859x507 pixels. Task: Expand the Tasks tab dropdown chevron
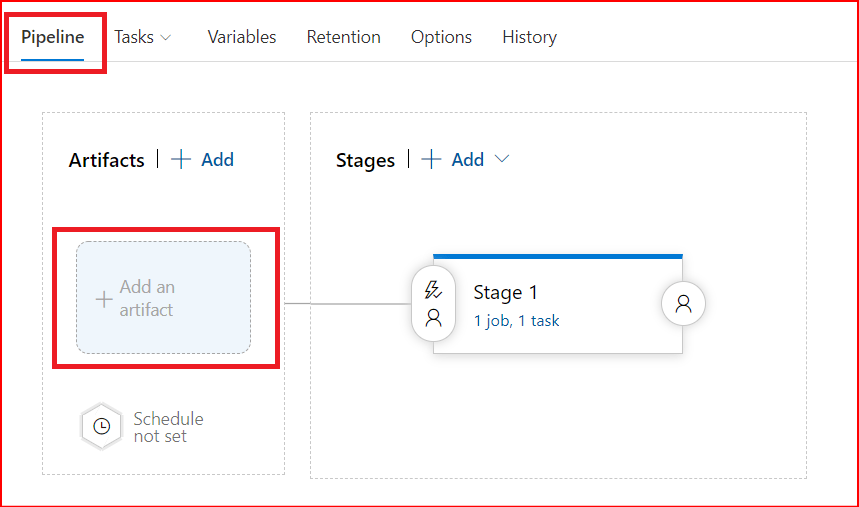(166, 37)
